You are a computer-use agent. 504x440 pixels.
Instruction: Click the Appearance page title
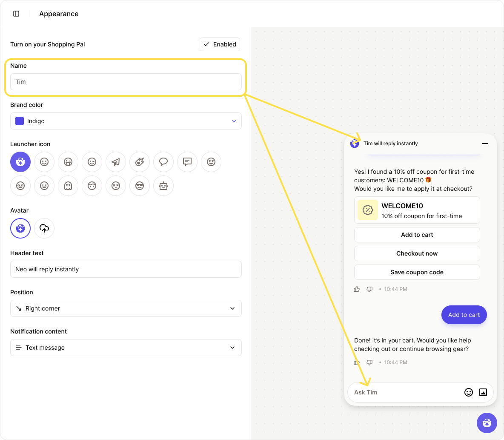tap(59, 14)
